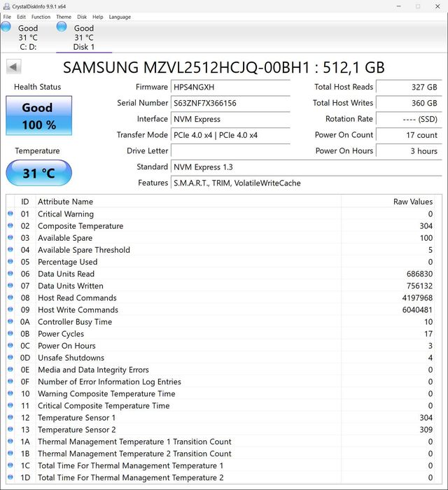Click the Standard field NVM Express 1.3
The width and height of the screenshot is (448, 490).
point(307,167)
